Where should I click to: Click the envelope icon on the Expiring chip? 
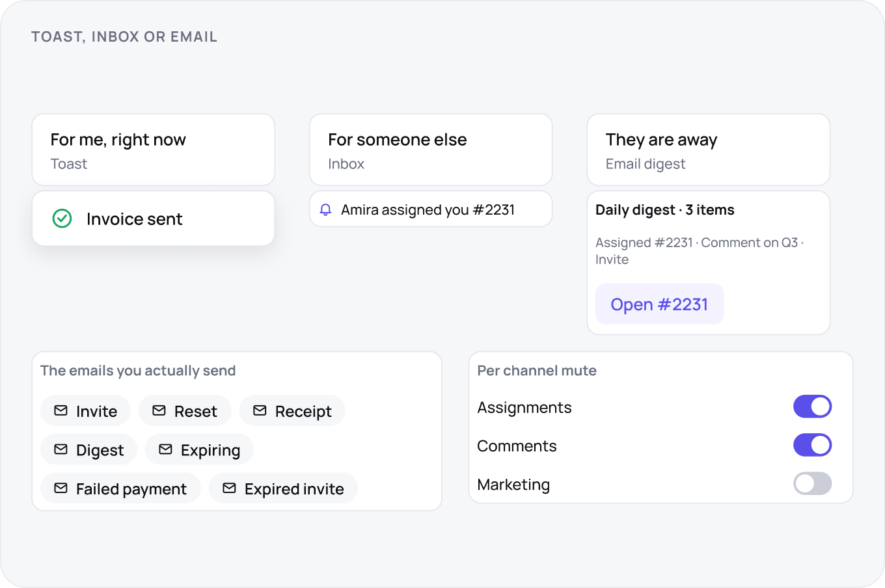tap(165, 449)
